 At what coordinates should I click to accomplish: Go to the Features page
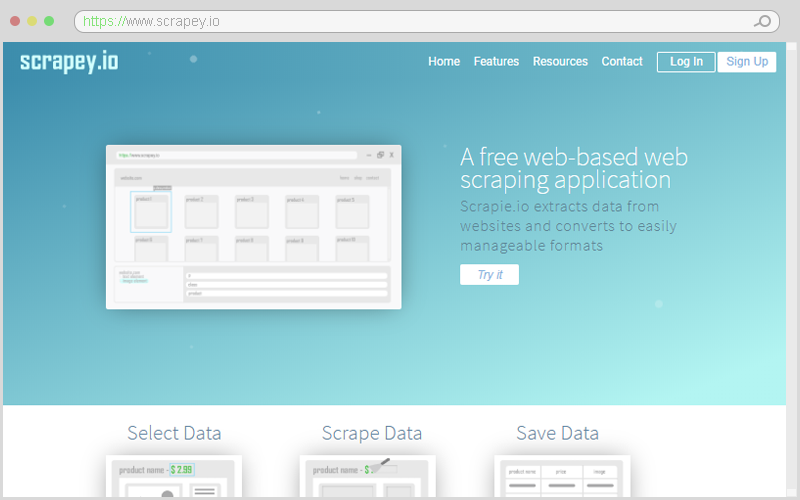[x=496, y=62]
